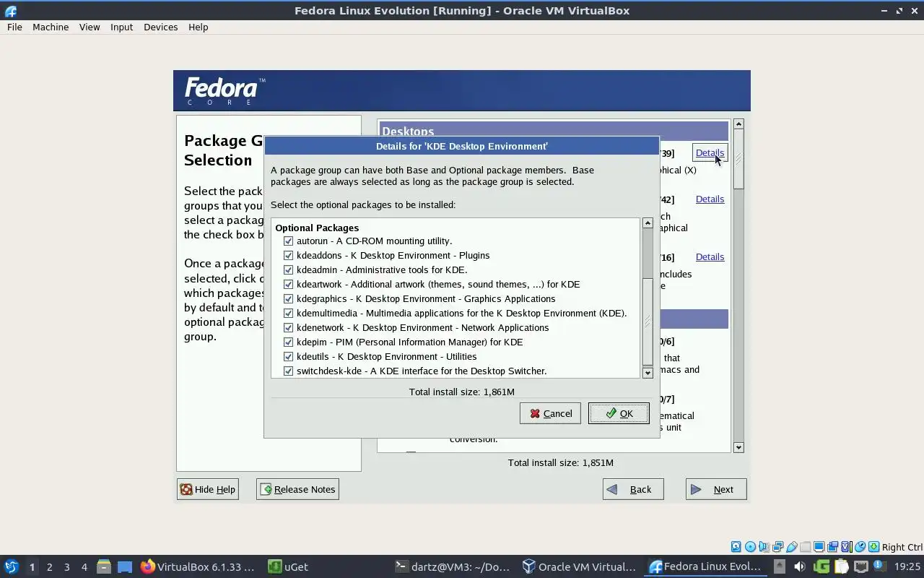Click the notifications tray icon
Screen dimensions: 924x578
(880, 566)
